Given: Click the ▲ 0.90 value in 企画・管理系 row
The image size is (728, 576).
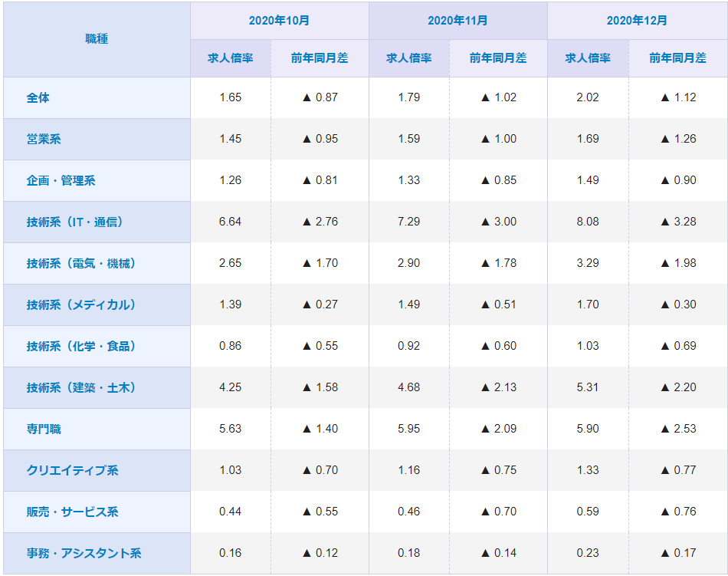Looking at the screenshot, I should 678,180.
